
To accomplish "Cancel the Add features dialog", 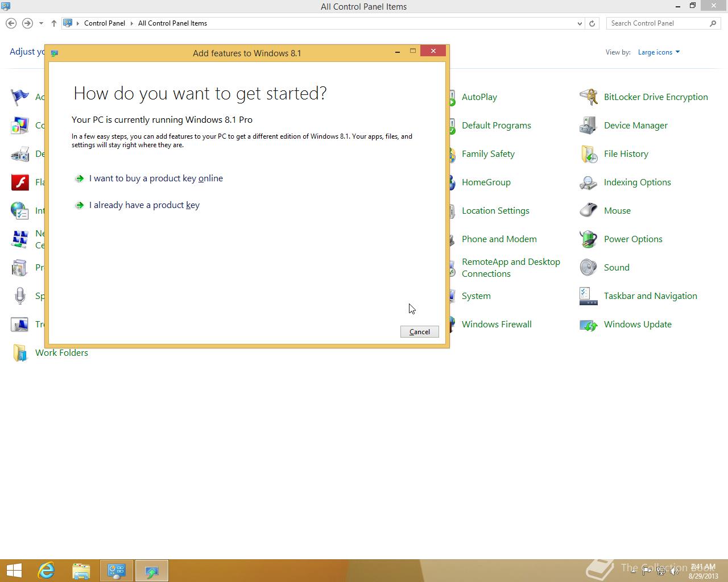I will (420, 332).
